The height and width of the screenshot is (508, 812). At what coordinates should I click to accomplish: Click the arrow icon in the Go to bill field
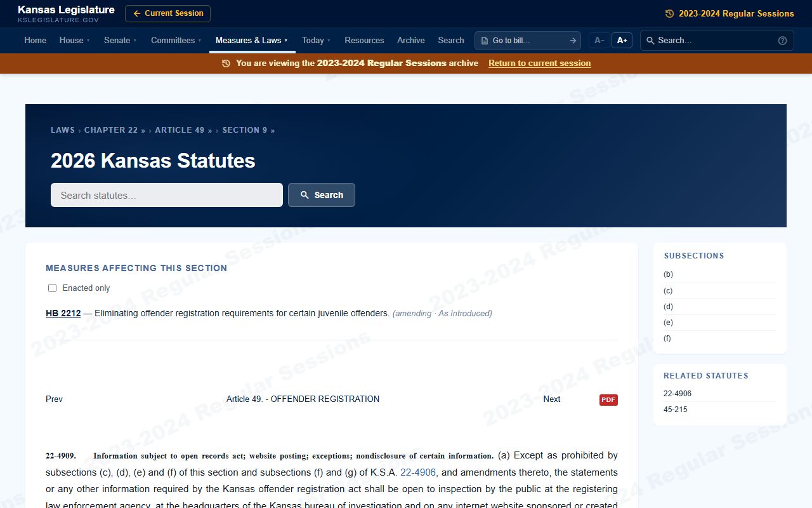pyautogui.click(x=573, y=41)
